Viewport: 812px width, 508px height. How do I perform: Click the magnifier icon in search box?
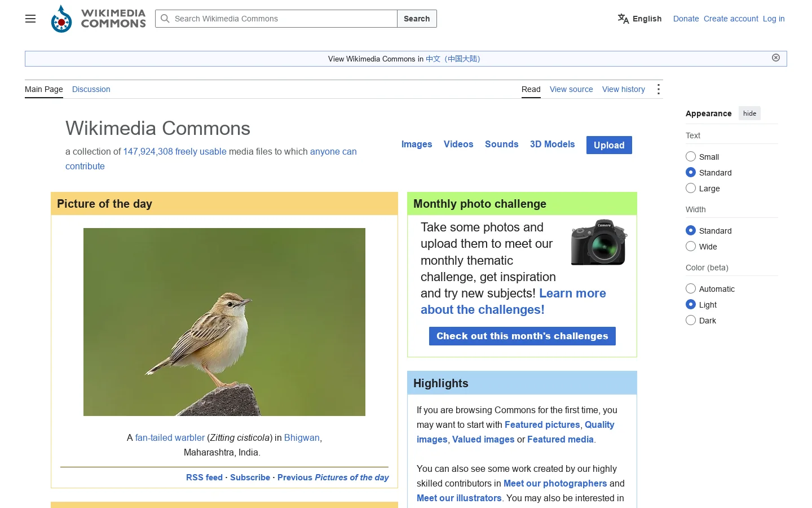165,19
